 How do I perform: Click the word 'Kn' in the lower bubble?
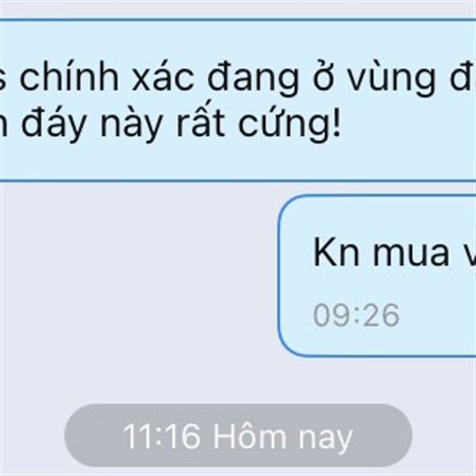[336, 252]
